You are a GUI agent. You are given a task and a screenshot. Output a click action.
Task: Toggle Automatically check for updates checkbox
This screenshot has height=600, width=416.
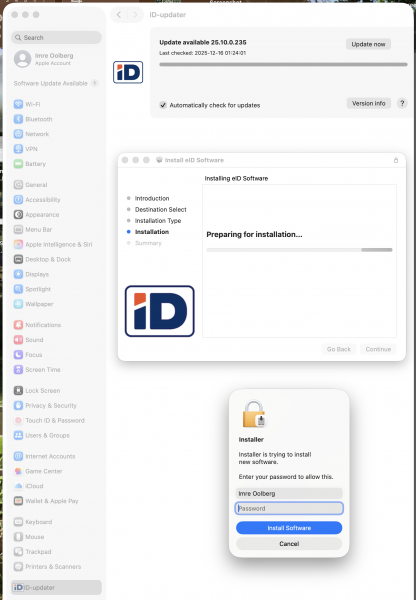coord(163,105)
